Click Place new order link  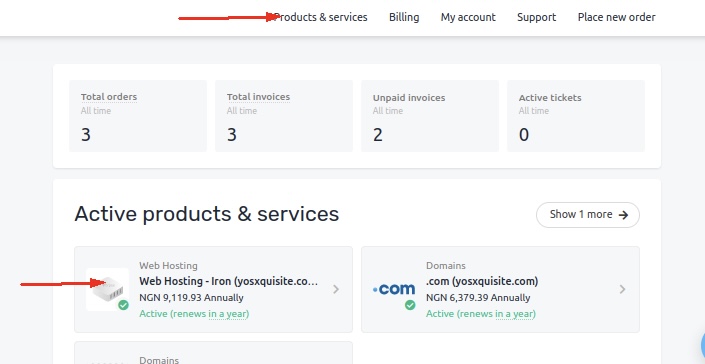616,17
